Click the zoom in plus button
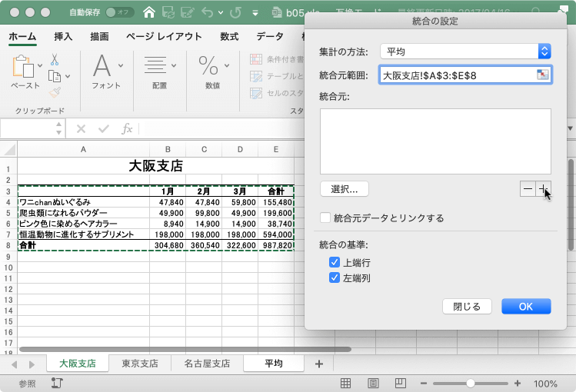 [x=518, y=384]
